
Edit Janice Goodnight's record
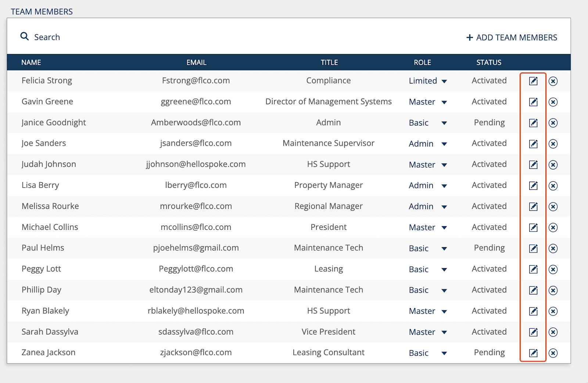coord(533,123)
